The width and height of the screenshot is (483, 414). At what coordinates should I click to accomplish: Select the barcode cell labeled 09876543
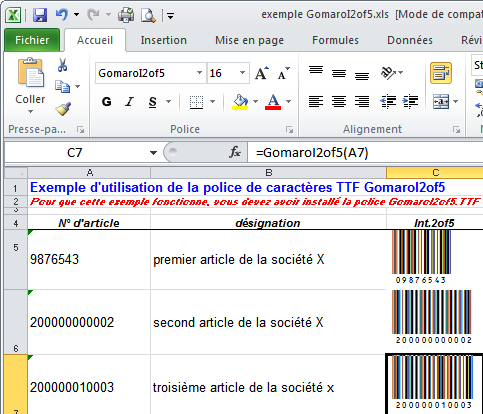click(x=435, y=259)
